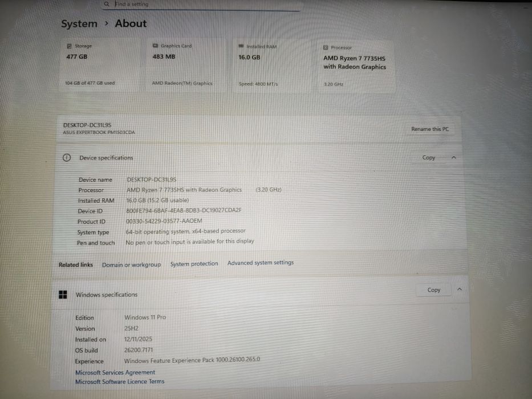Collapse the Device specifications section
The width and height of the screenshot is (532, 399).
[x=454, y=157]
